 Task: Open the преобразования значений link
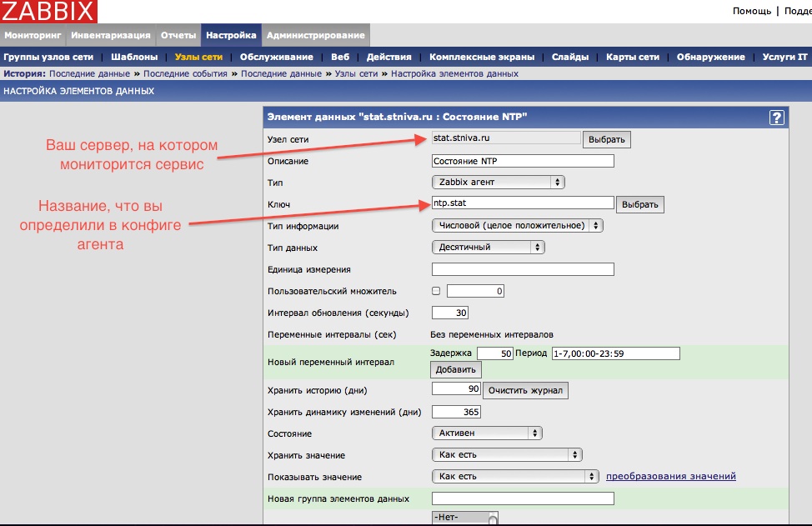point(670,477)
